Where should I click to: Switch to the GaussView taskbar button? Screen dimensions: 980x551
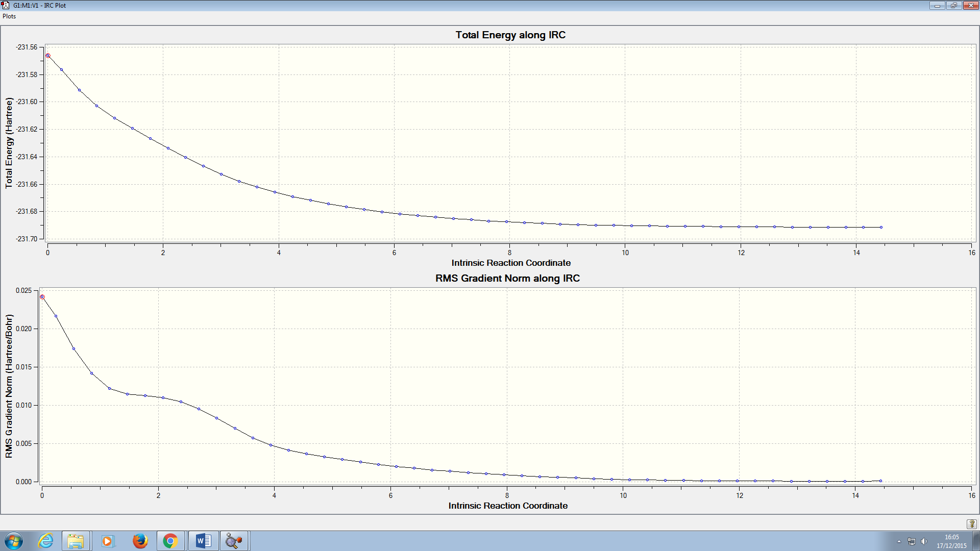tap(234, 541)
